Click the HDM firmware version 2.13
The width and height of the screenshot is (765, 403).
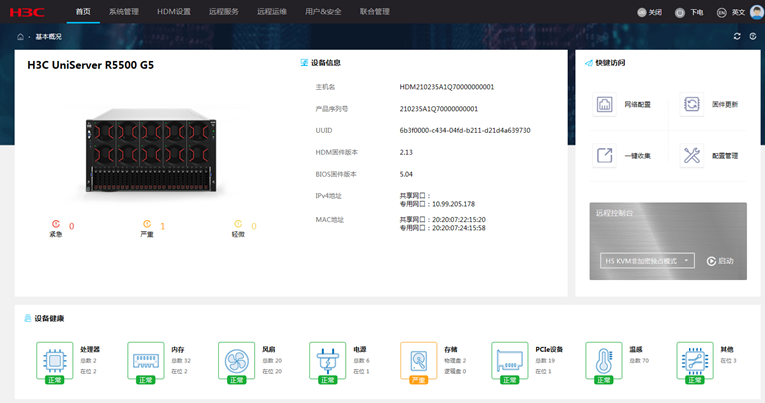click(x=406, y=152)
